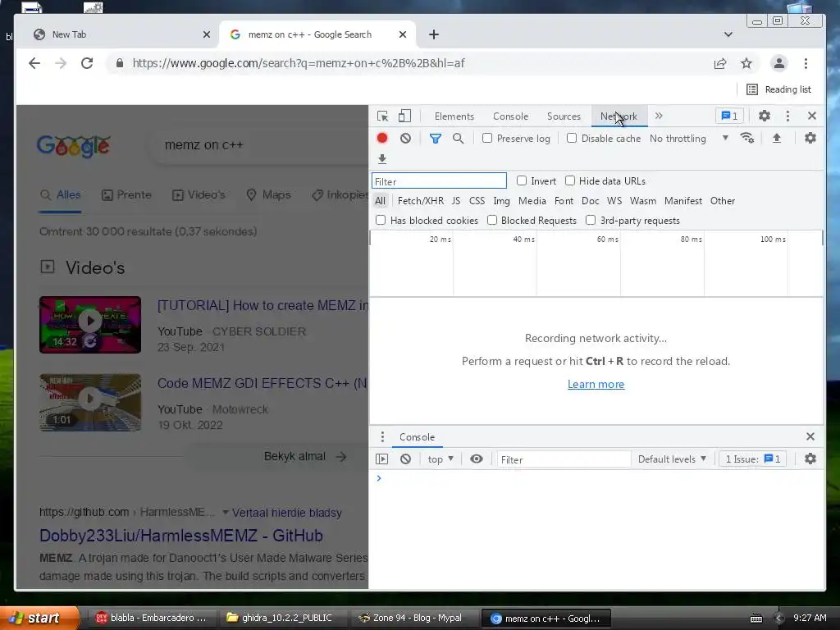Open Network settings gear icon
This screenshot has height=630, width=840.
(810, 138)
